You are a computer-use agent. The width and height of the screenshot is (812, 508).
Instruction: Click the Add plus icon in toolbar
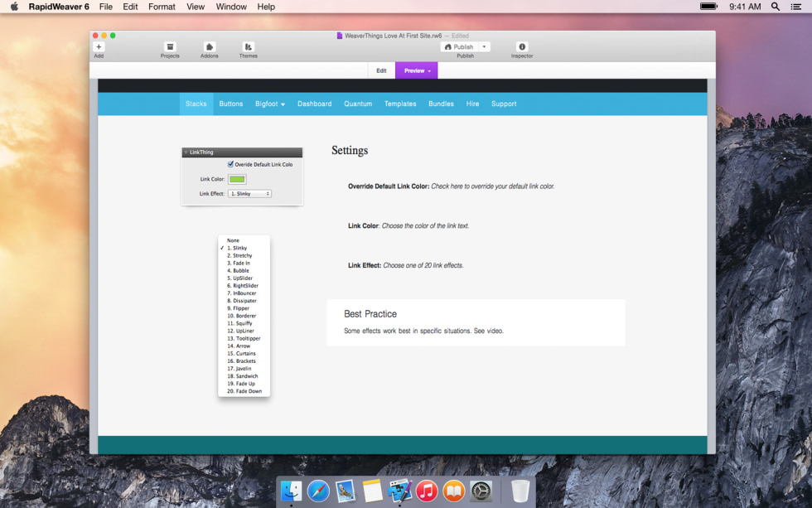click(x=99, y=46)
